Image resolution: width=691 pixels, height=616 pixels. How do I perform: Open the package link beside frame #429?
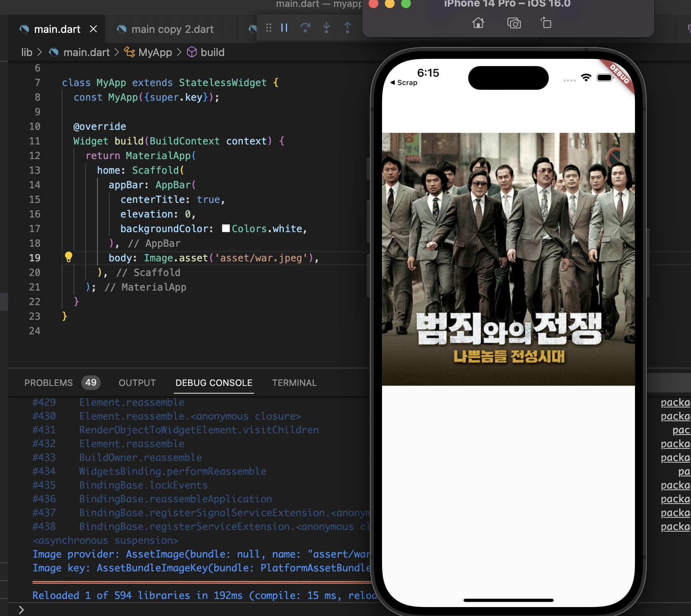(676, 402)
